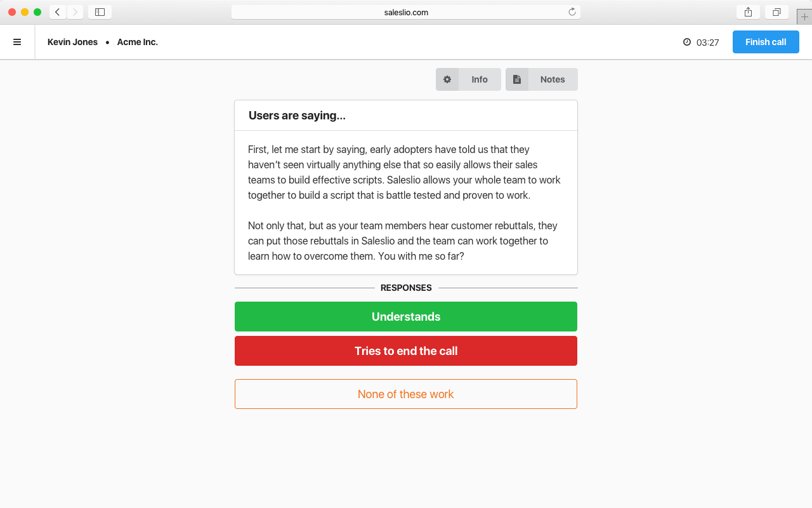
Task: Click the contact name Kevin Jones
Action: [x=72, y=42]
